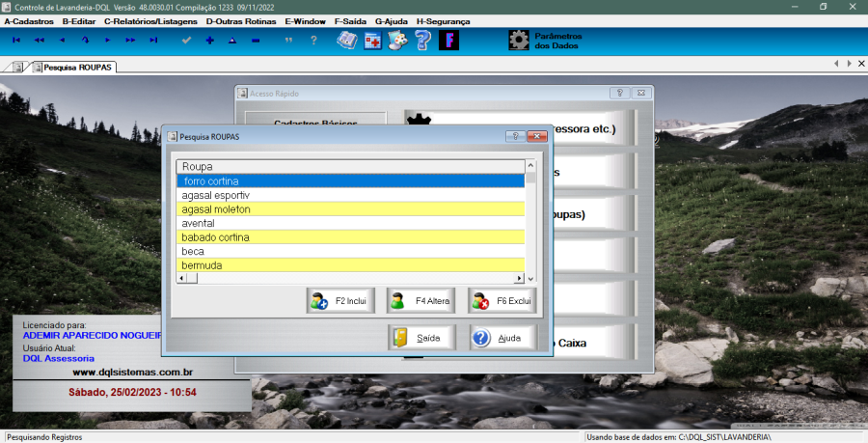Screen dimensions: 868x443
Task: Click the Roupa column header
Action: 351,166
